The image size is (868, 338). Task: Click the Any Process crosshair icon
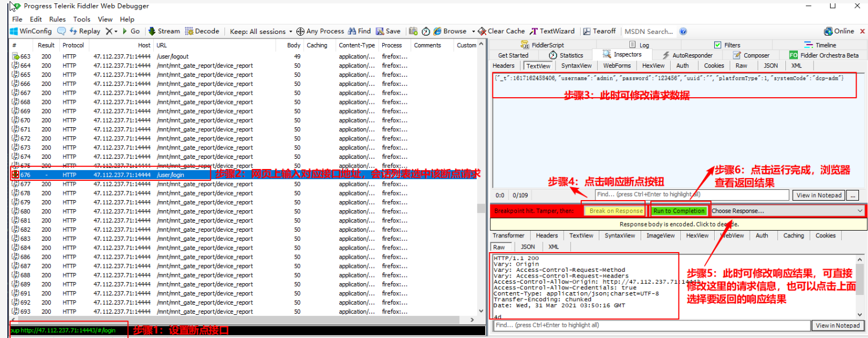pyautogui.click(x=300, y=31)
